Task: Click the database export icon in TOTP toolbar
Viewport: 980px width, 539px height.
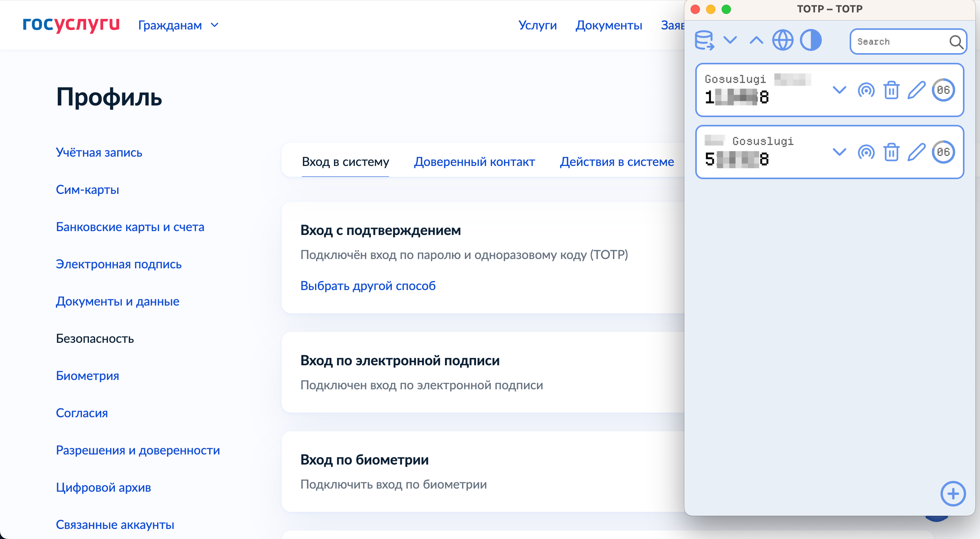Action: coord(704,40)
